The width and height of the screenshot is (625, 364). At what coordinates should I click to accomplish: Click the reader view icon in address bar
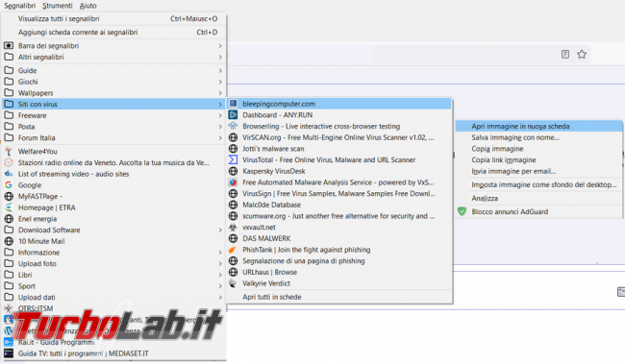(565, 54)
